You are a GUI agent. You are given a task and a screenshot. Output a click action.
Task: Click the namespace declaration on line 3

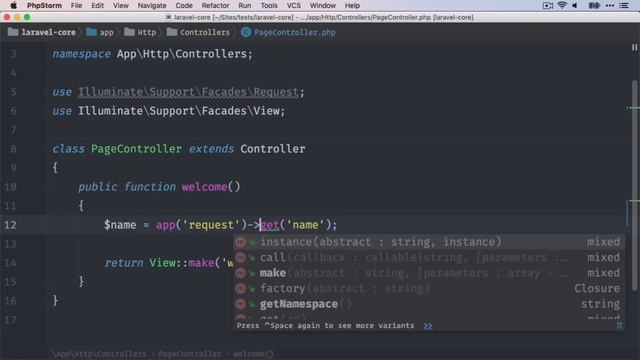[153, 54]
